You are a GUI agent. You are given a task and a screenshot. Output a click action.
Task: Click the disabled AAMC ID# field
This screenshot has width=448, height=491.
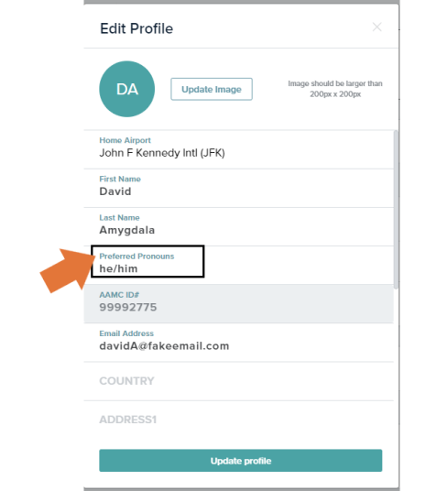pyautogui.click(x=238, y=304)
